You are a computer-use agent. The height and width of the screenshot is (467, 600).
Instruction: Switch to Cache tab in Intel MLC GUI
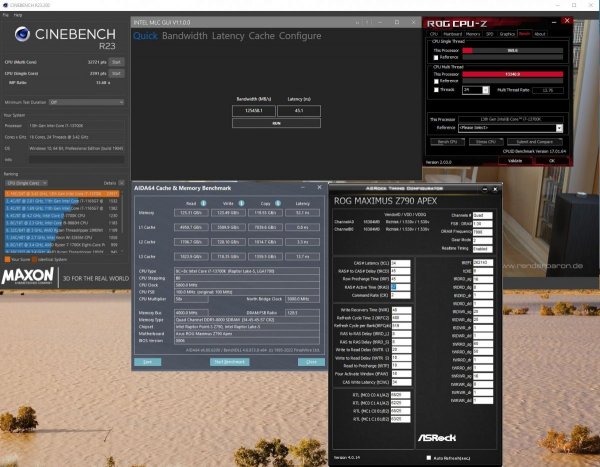[x=262, y=36]
